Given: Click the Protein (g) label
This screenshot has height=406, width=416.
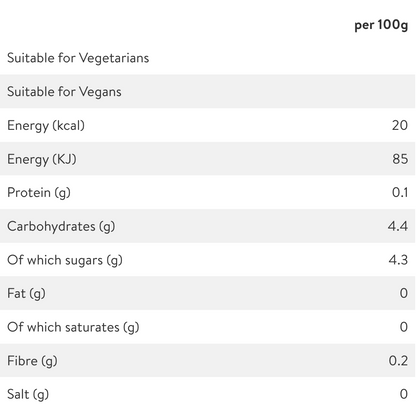Looking at the screenshot, I should click(x=39, y=193).
